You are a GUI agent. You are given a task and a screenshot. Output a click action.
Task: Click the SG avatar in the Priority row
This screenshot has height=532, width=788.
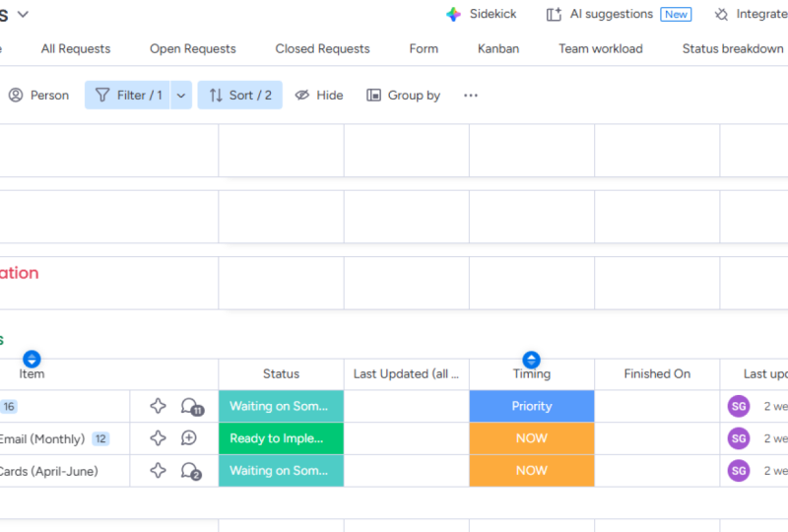[738, 406]
